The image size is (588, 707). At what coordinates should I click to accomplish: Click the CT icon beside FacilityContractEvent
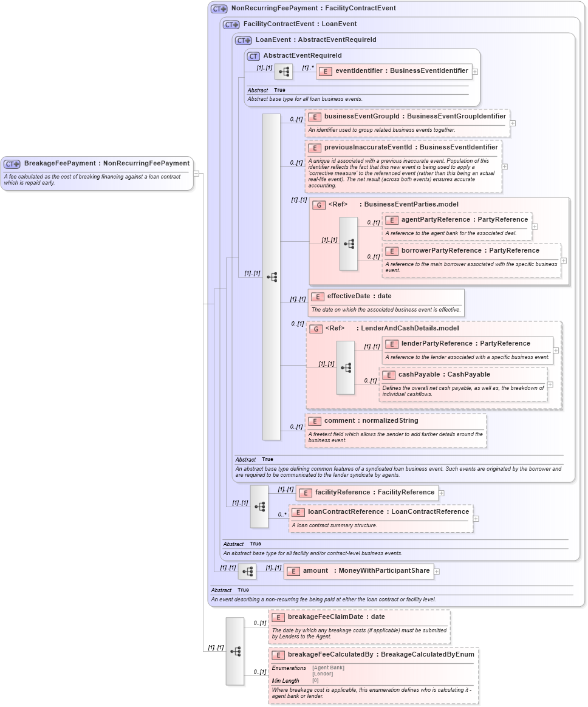tap(231, 24)
